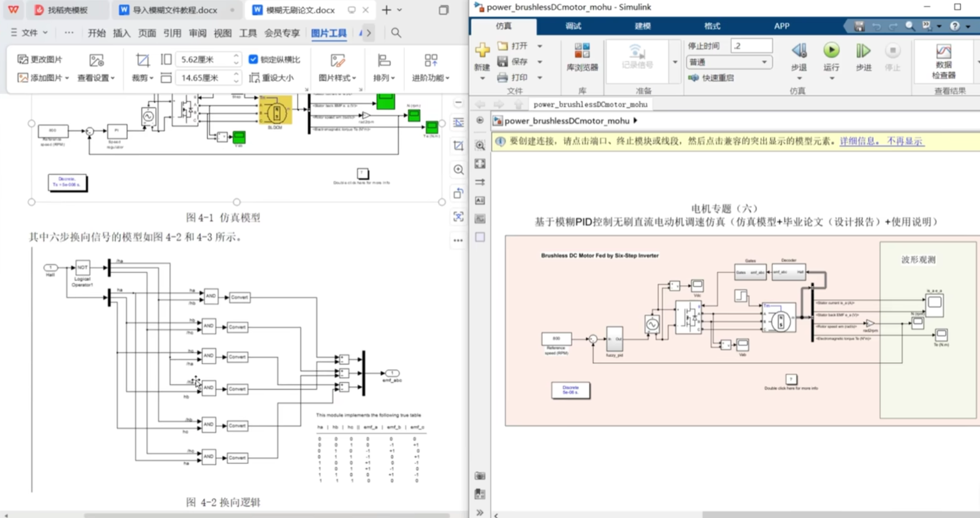Open the simulation mode dropdown
Image resolution: width=980 pixels, height=518 pixels.
[729, 62]
